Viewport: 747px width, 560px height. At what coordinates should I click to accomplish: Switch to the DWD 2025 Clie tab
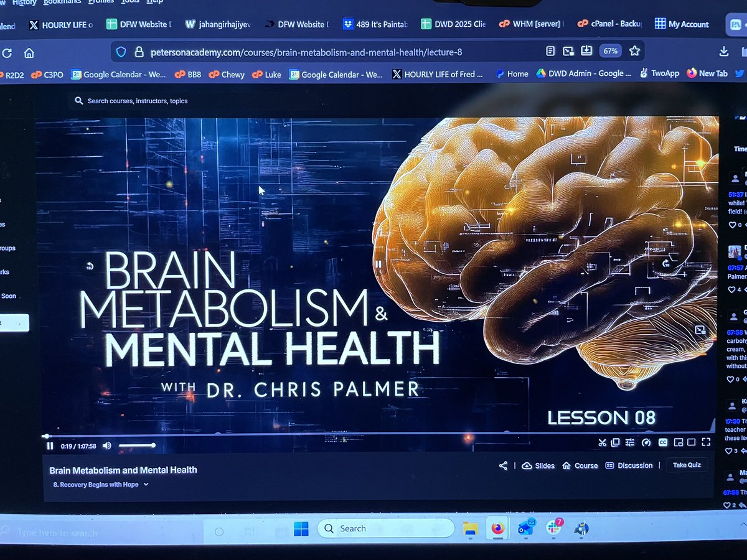[x=454, y=25]
